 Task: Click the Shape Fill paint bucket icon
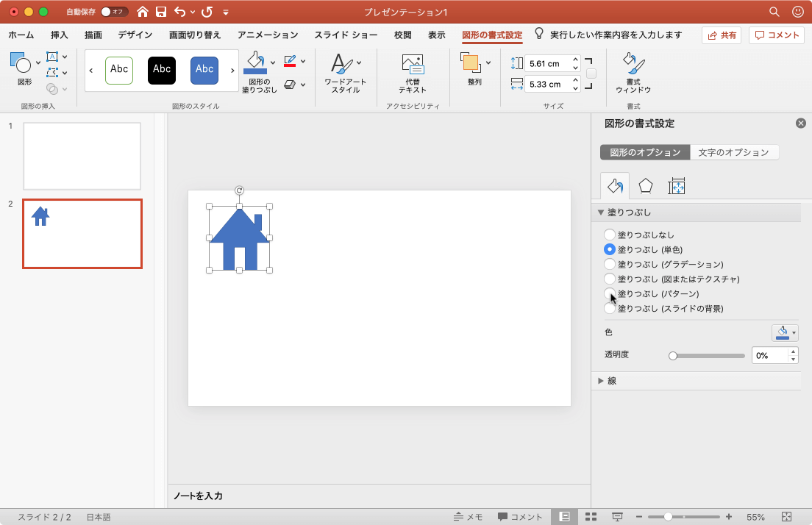(255, 64)
